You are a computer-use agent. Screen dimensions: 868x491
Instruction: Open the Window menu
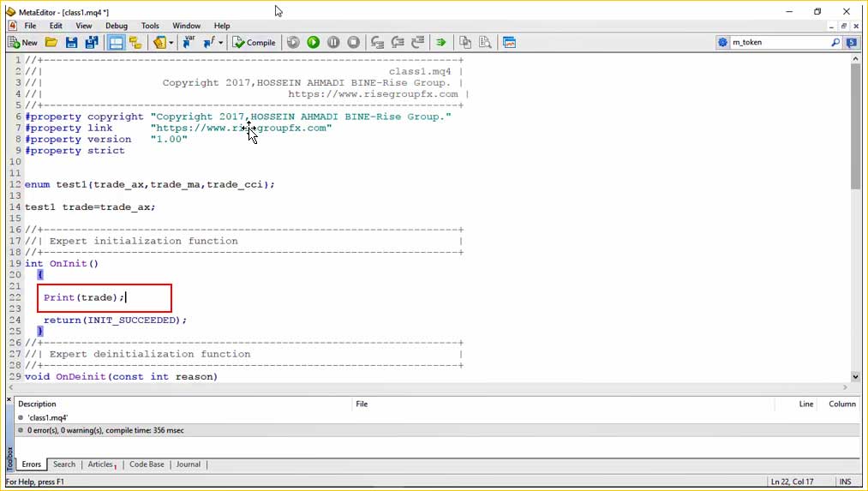coord(187,26)
